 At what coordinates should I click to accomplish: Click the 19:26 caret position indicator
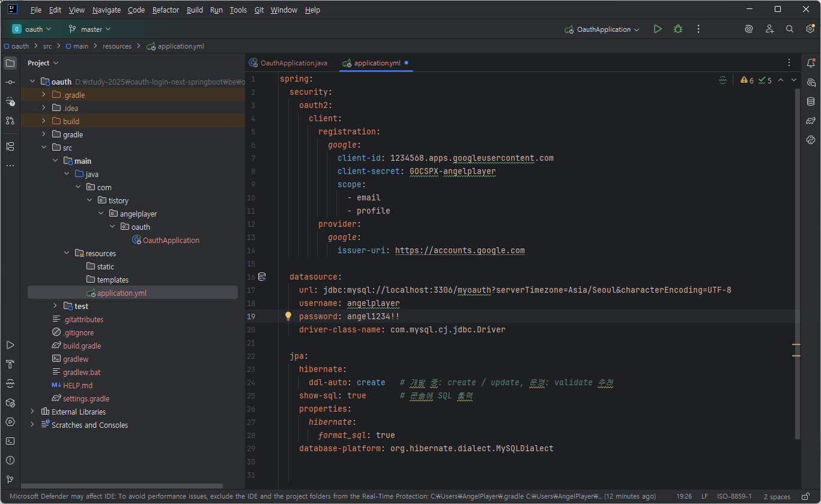pyautogui.click(x=684, y=497)
